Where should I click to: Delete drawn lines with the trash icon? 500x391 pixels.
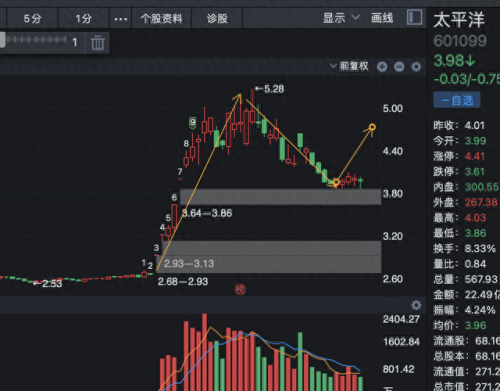click(x=98, y=42)
